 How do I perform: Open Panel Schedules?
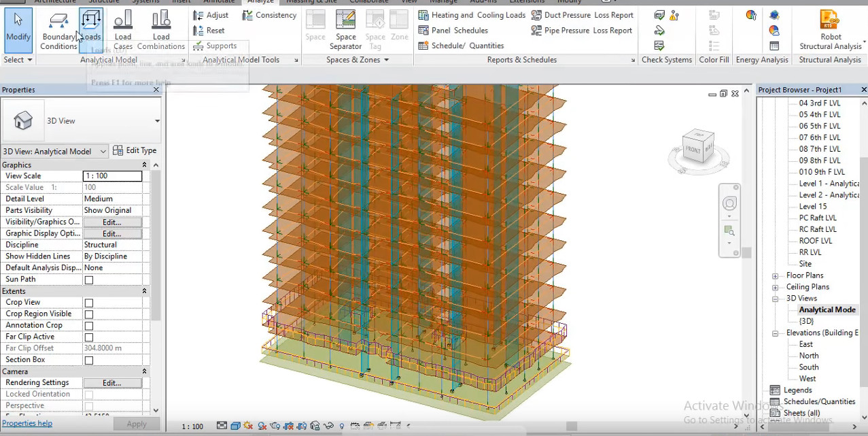click(x=453, y=31)
